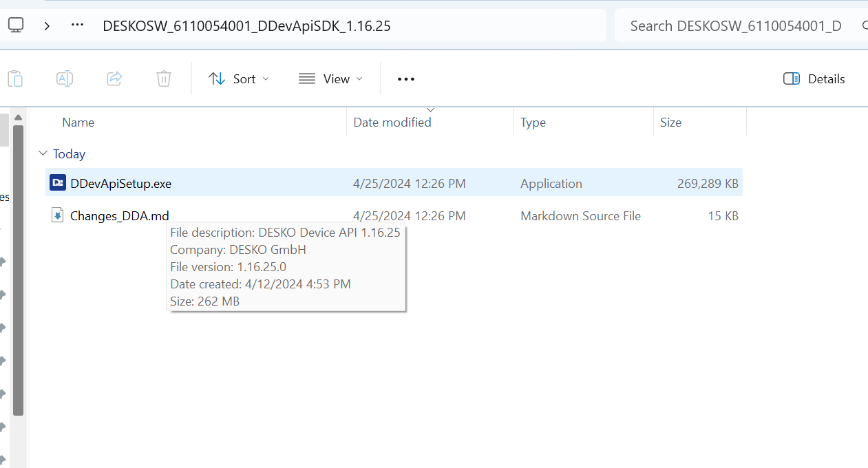868x468 pixels.
Task: Expand the breadcrumb path chevron
Action: point(47,25)
